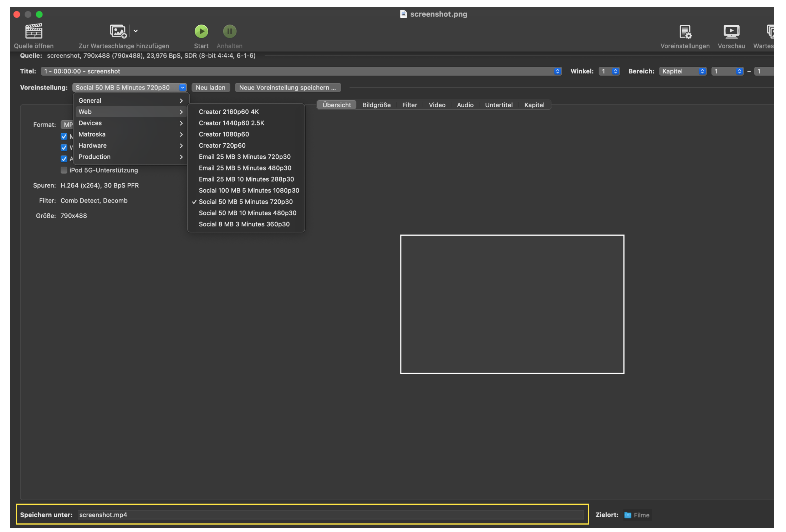Click the H.264 (x264), 30 BpS PFR text

click(99, 185)
